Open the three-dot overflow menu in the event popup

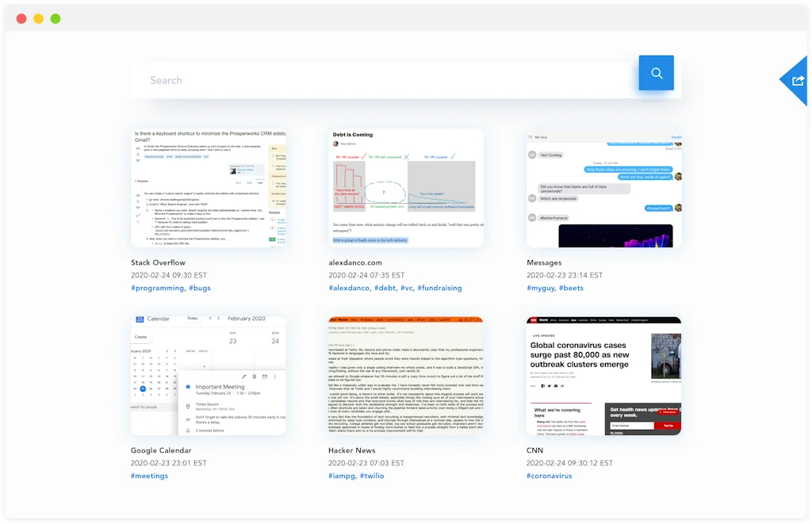274,377
